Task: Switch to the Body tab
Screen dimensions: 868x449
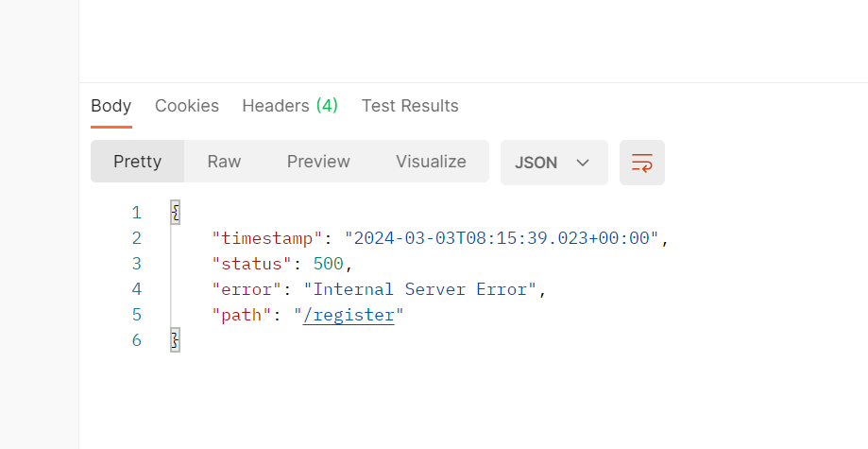Action: [111, 106]
